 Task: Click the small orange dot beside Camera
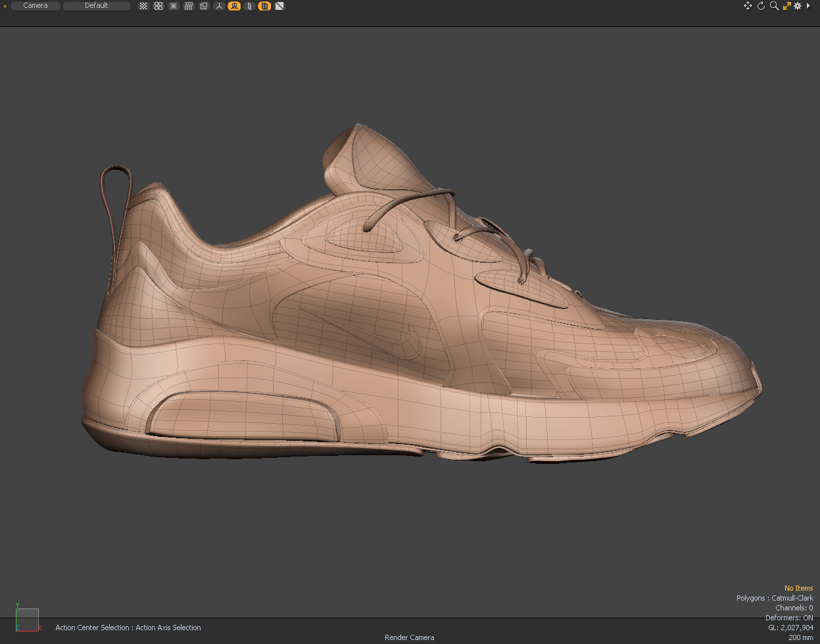coord(5,6)
